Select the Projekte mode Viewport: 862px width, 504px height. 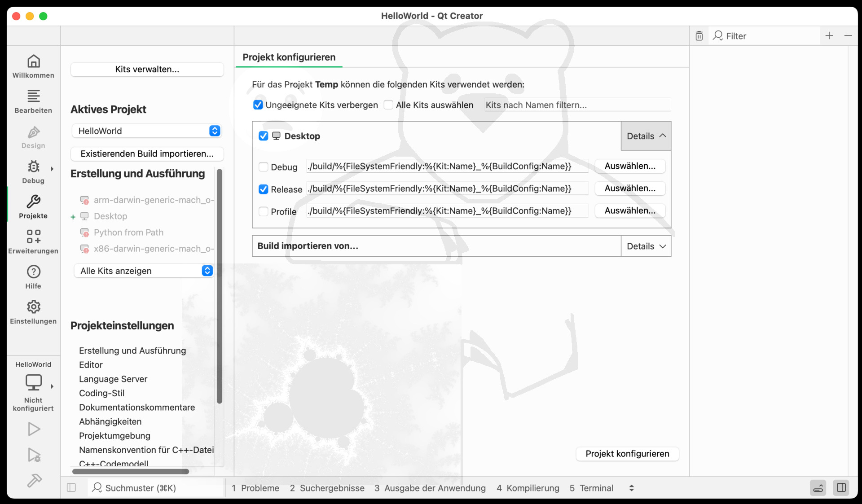point(33,207)
